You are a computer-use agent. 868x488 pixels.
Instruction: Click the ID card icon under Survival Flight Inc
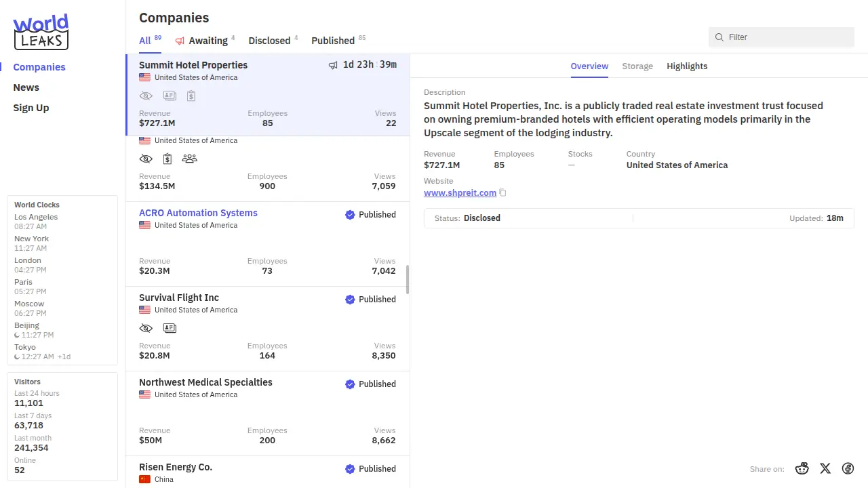tap(170, 328)
